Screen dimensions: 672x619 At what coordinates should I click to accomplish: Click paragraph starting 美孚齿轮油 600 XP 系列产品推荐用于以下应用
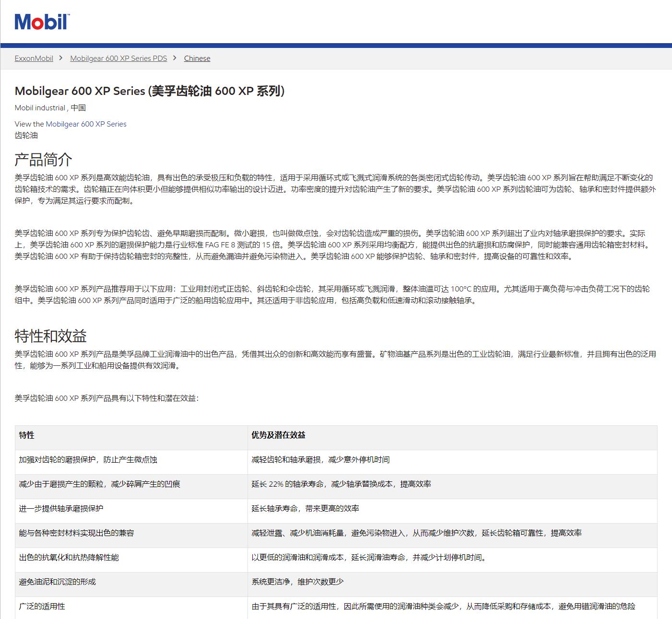tap(332, 295)
